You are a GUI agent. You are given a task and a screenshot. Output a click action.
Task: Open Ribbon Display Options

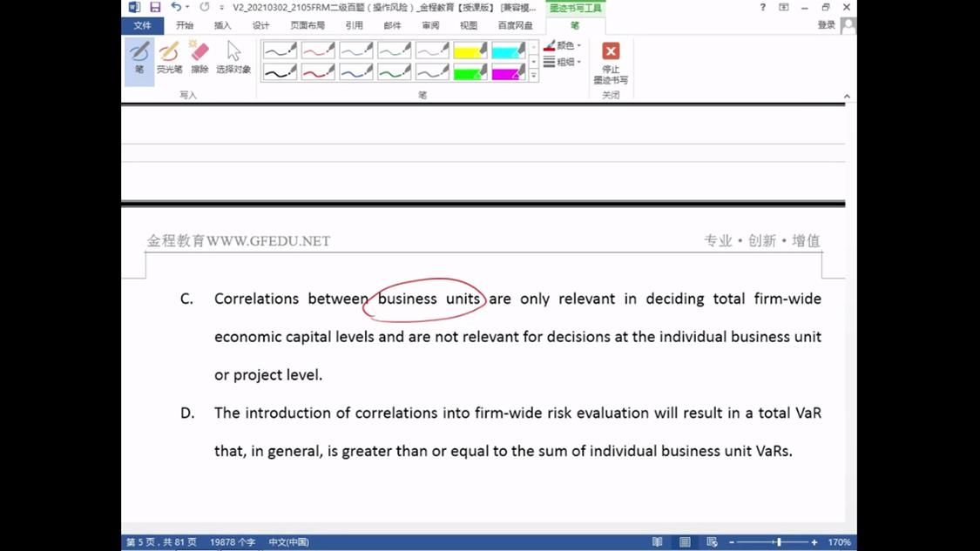[x=784, y=8]
